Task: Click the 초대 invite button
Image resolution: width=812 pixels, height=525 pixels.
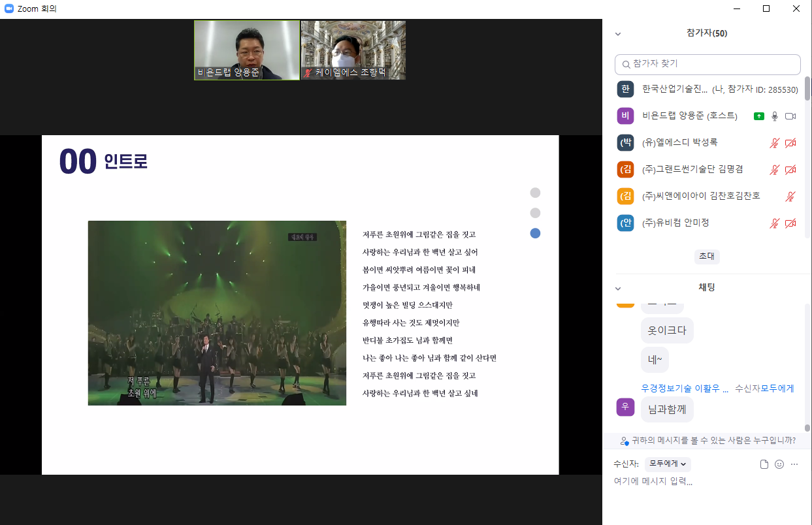Action: coord(707,256)
